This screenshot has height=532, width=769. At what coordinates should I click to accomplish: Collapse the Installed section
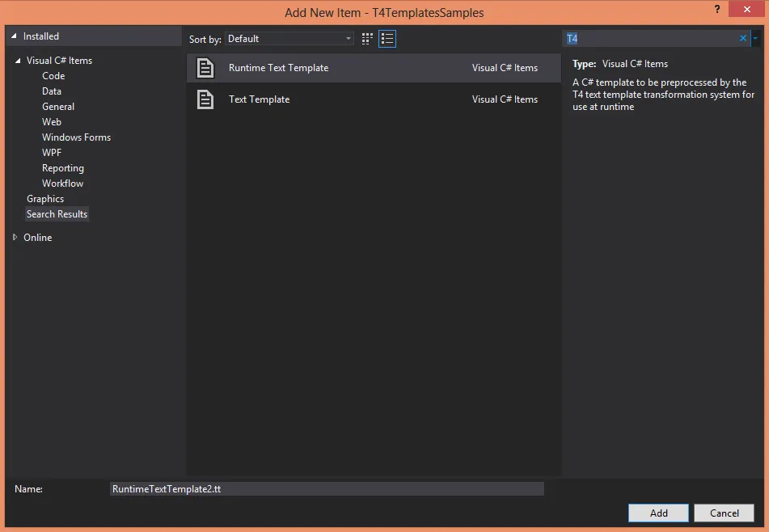coord(15,36)
